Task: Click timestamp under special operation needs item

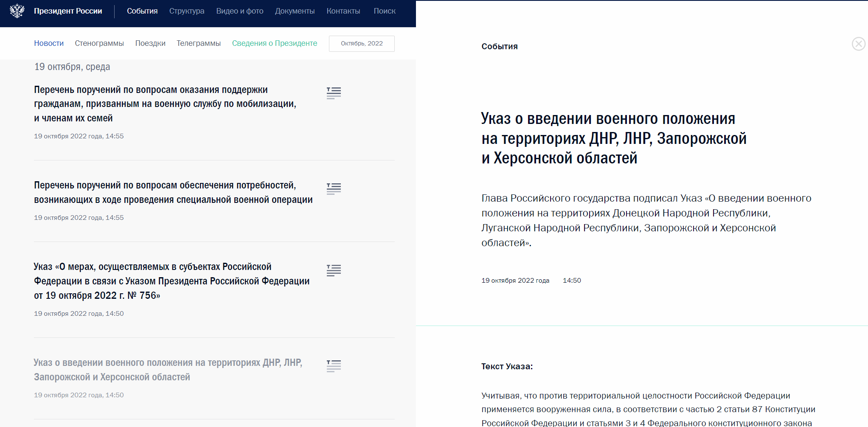Action: point(79,218)
